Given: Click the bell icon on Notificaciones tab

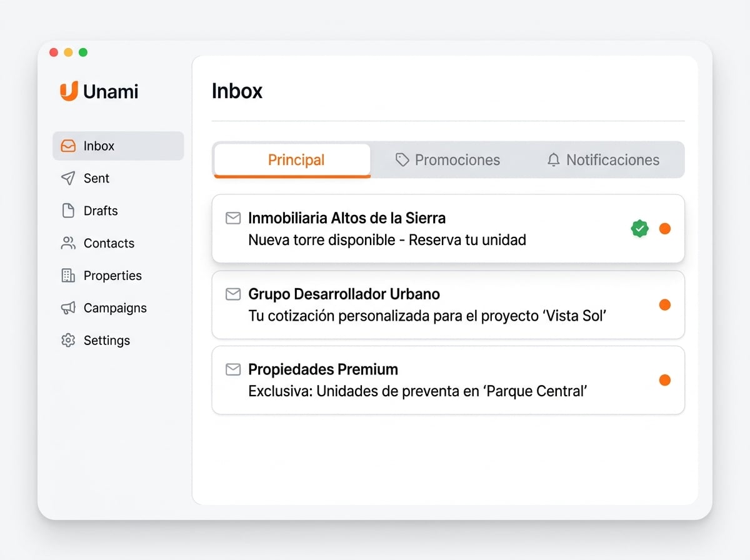Looking at the screenshot, I should 553,160.
